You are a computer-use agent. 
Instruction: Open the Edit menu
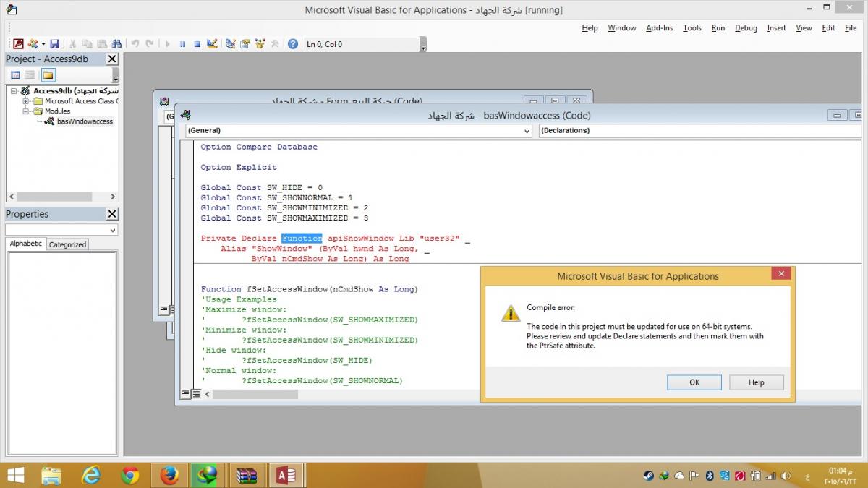tap(829, 28)
